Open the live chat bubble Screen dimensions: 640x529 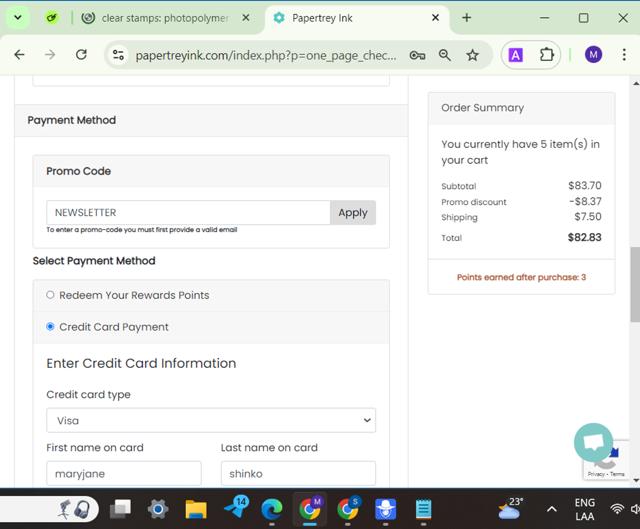[593, 442]
